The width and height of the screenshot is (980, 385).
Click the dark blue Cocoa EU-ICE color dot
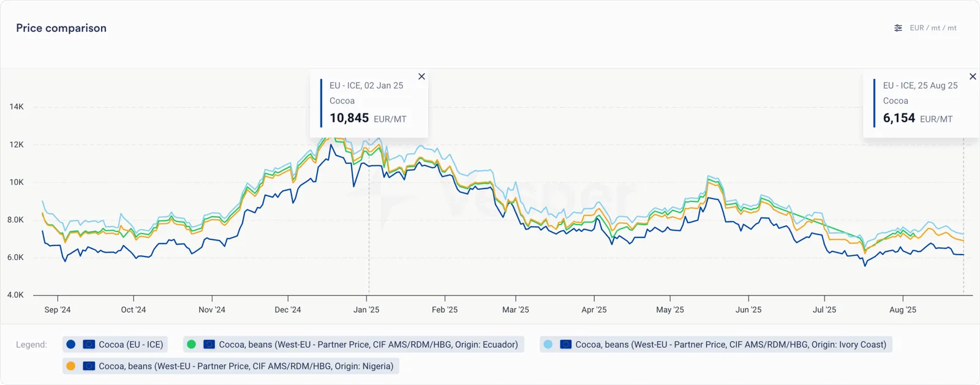(x=71, y=345)
